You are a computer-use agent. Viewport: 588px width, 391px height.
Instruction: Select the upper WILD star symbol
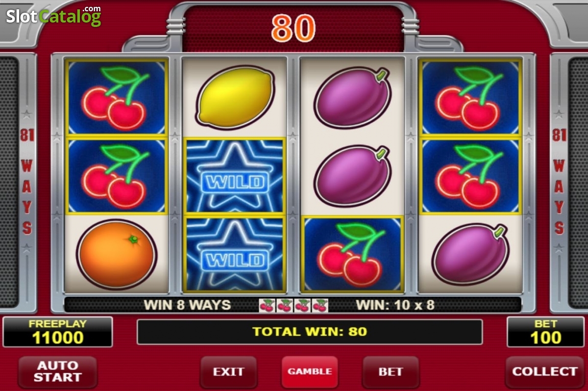234,176
